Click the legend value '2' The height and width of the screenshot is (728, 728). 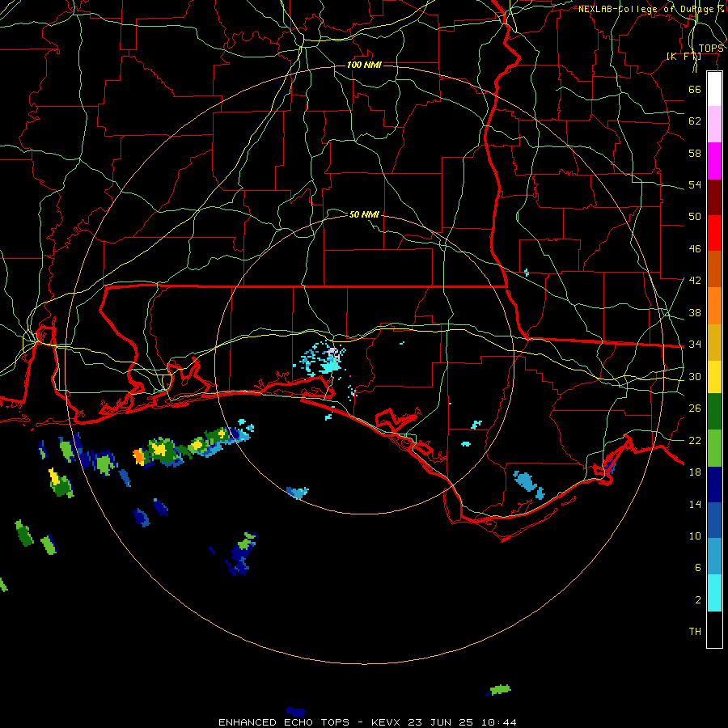697,600
